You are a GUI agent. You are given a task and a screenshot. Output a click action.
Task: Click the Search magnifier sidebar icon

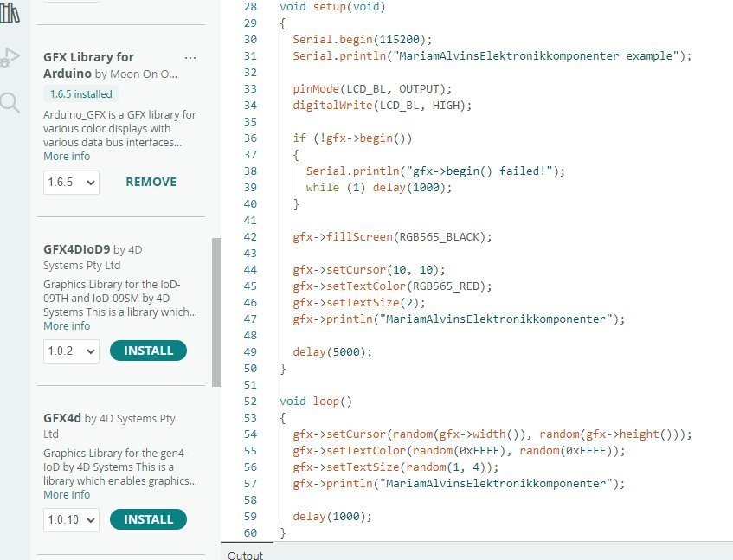point(10,103)
